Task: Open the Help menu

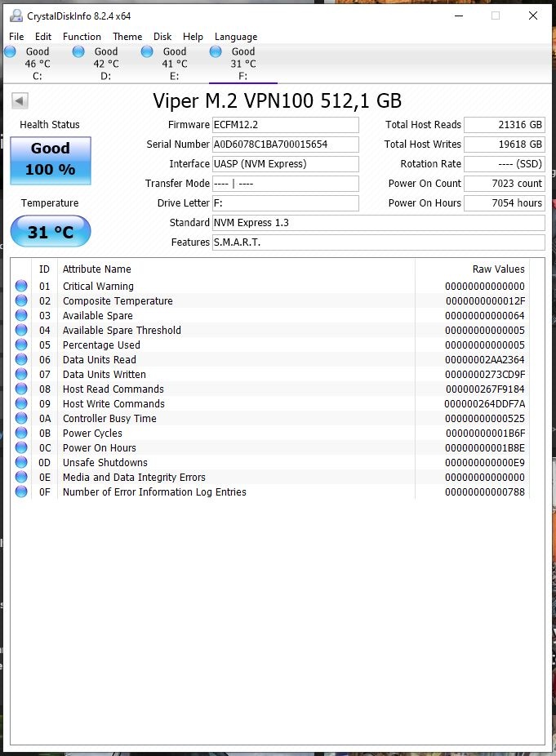Action: 193,37
